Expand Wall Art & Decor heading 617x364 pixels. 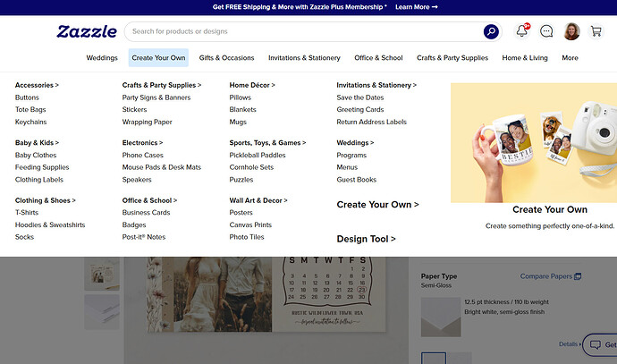[x=258, y=200]
